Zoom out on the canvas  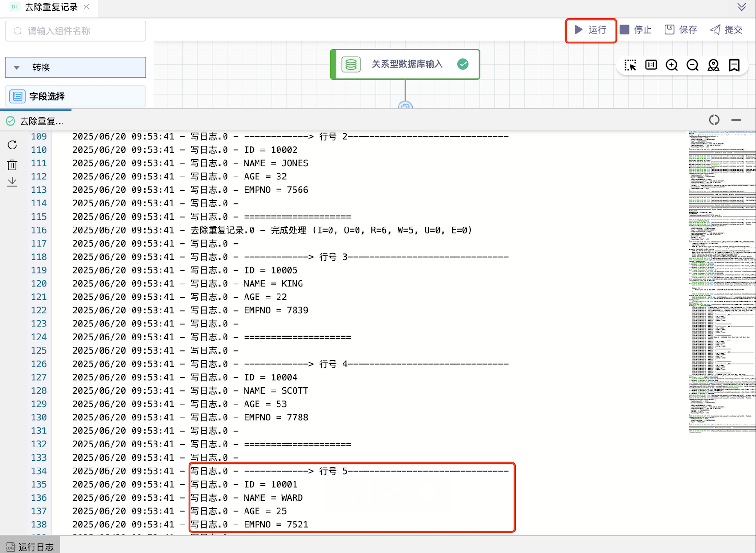coord(693,65)
